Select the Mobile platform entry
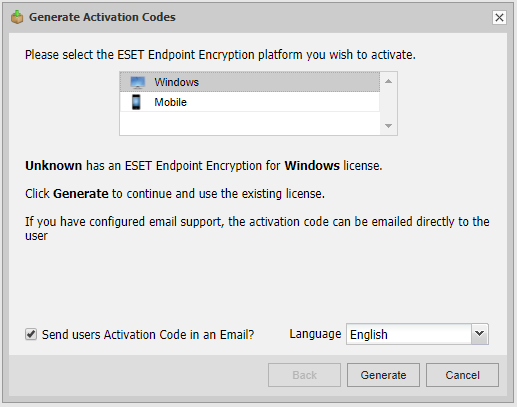 coord(250,102)
